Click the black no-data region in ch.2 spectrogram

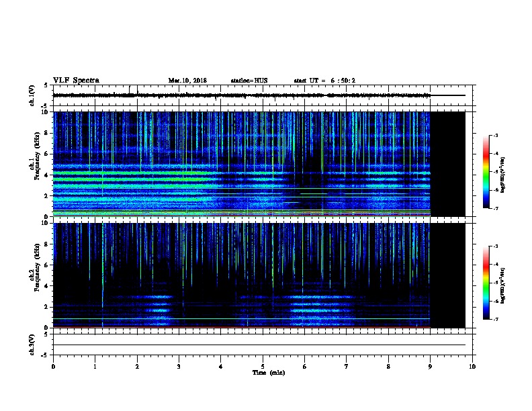tap(448, 275)
